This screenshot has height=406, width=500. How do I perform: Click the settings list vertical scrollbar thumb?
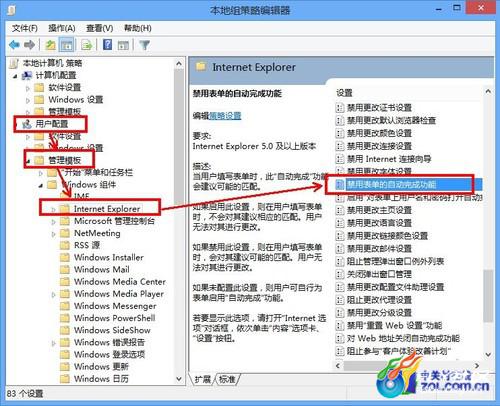pyautogui.click(x=488, y=295)
